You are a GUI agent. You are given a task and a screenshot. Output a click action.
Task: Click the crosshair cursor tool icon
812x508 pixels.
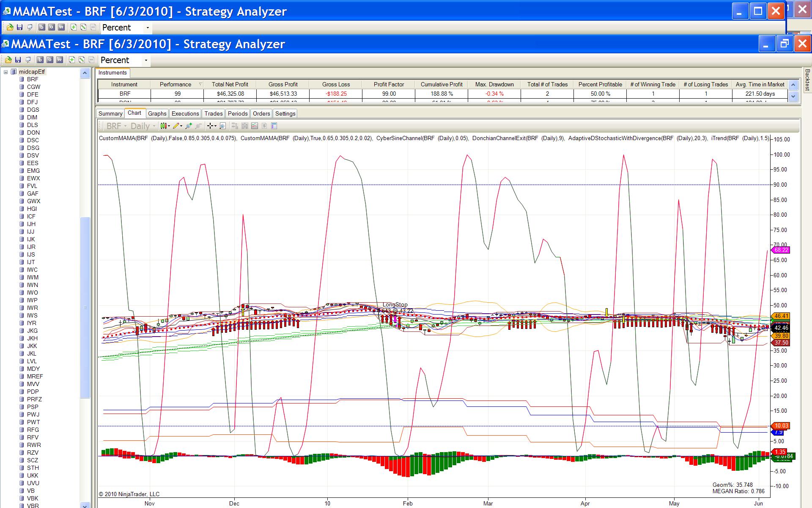210,126
